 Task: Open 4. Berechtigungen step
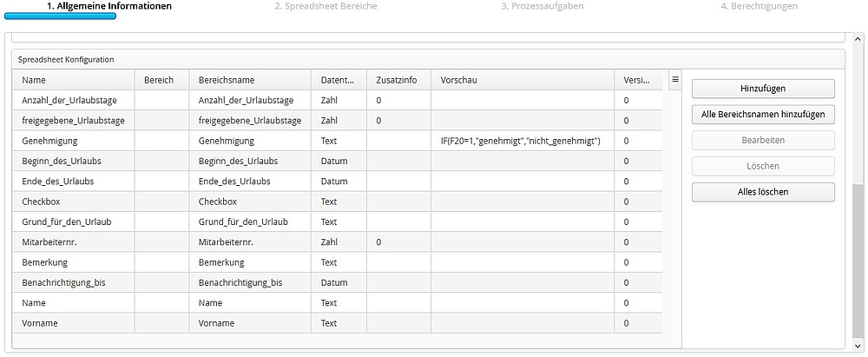click(x=759, y=6)
